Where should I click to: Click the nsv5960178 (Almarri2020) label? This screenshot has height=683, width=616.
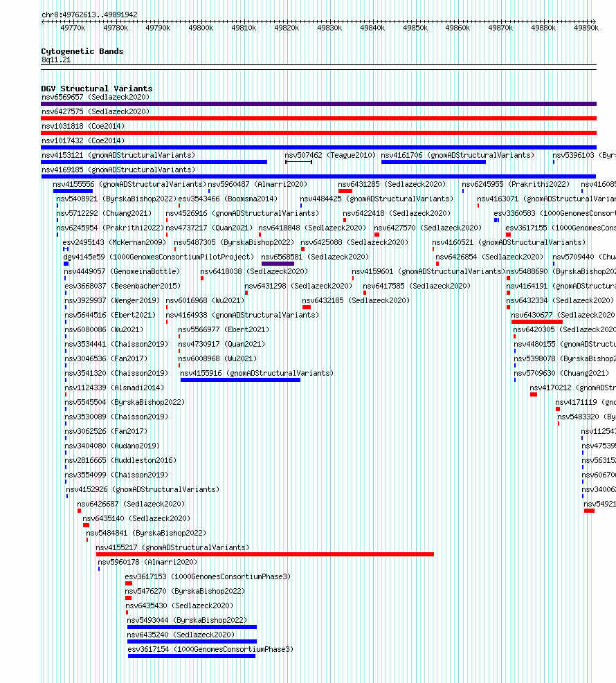pyautogui.click(x=147, y=562)
